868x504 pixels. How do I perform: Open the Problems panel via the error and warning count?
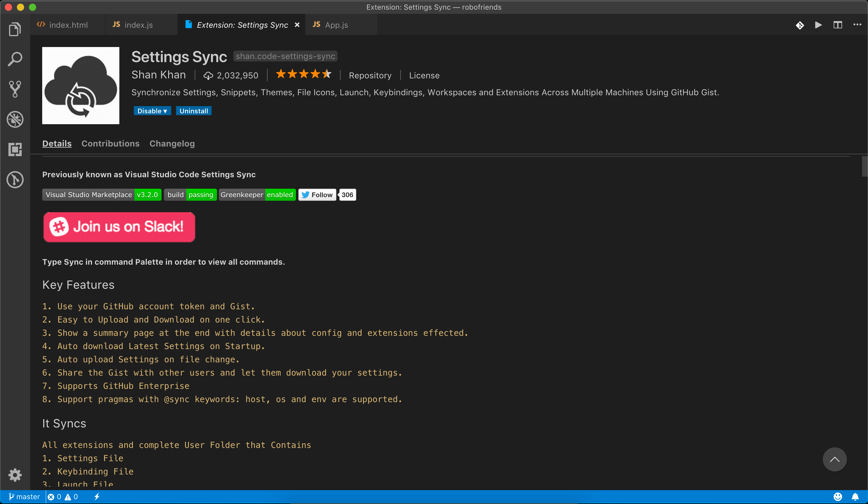[x=63, y=496]
